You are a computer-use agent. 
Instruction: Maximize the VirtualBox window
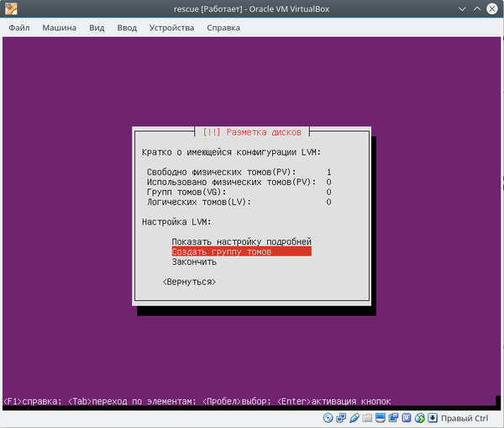[477, 9]
